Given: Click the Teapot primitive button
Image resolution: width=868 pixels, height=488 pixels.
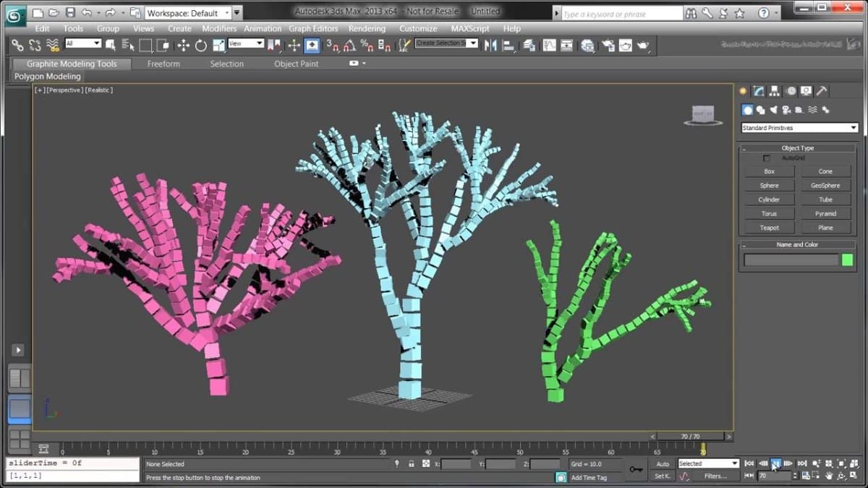Looking at the screenshot, I should click(x=768, y=227).
